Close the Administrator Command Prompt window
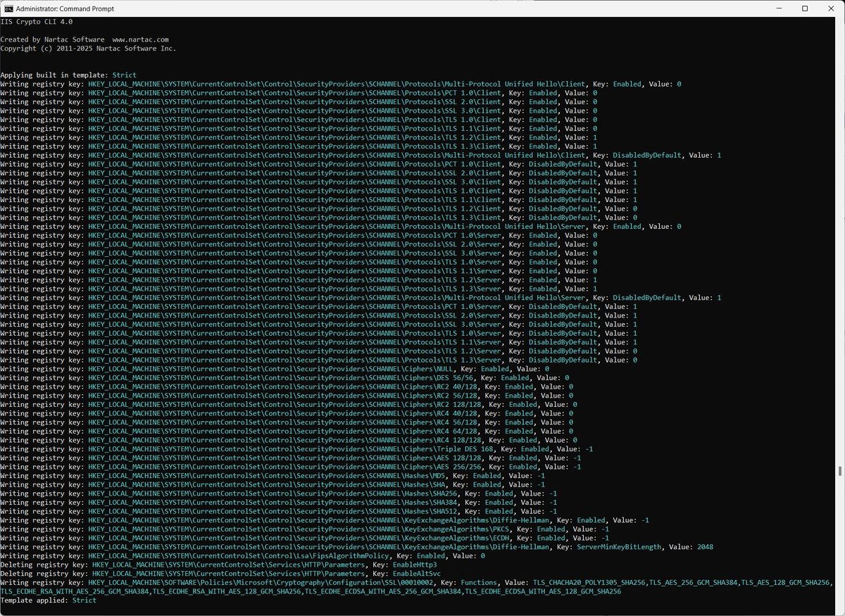Screen dimensions: 845x616 click(831, 8)
